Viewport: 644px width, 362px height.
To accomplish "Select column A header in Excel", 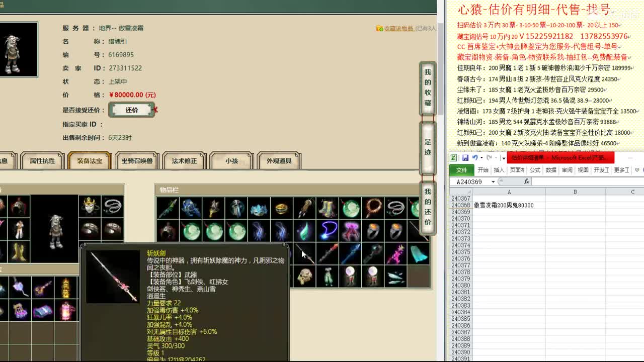I will coord(509,192).
